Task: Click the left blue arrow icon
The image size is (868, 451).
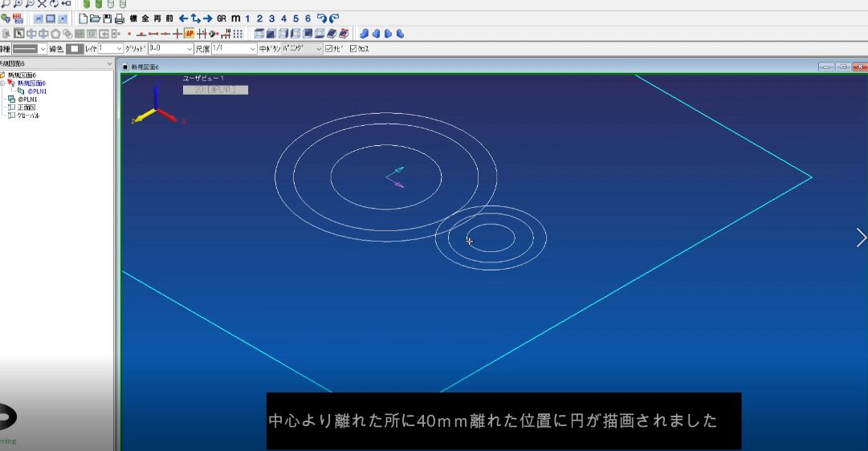Action: click(183, 18)
